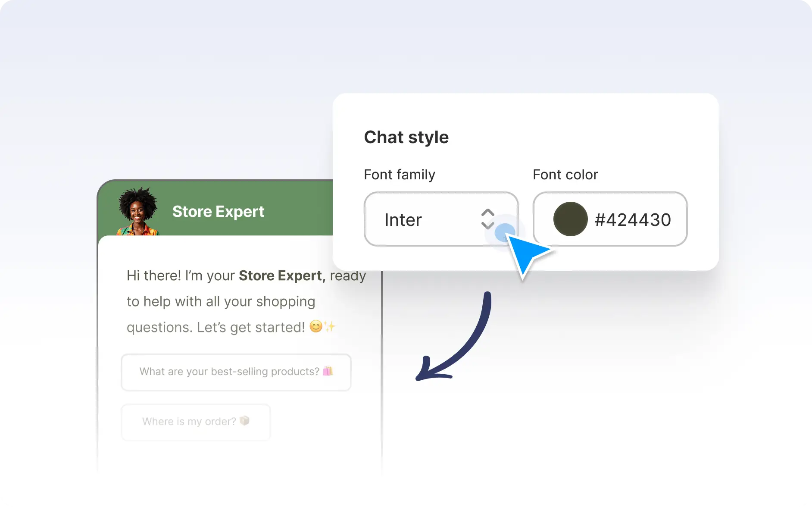Click the "Font family" label

[x=400, y=175]
